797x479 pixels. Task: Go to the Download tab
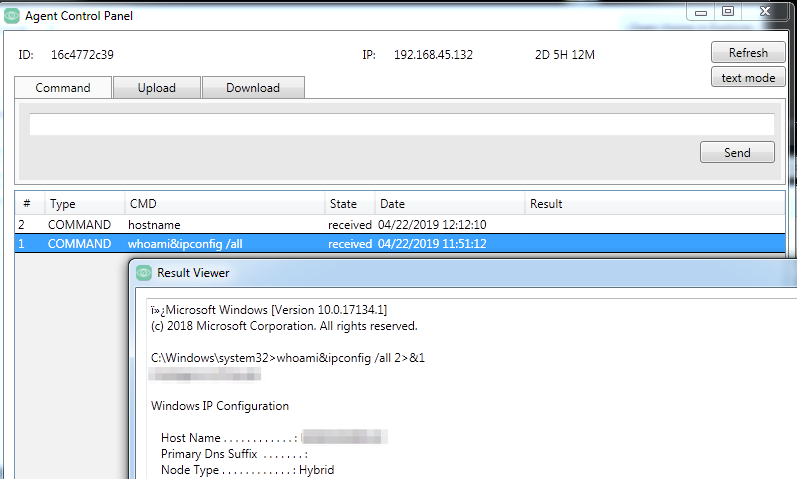pyautogui.click(x=253, y=88)
